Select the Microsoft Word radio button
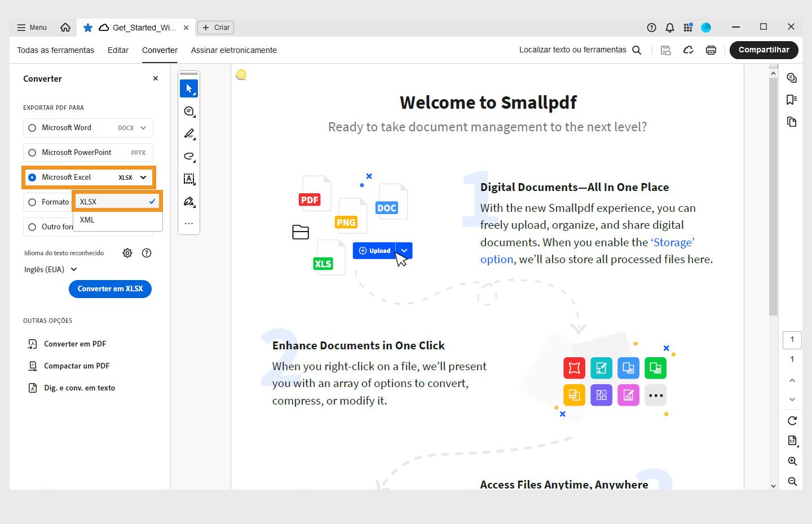The height and width of the screenshot is (524, 812). point(32,128)
